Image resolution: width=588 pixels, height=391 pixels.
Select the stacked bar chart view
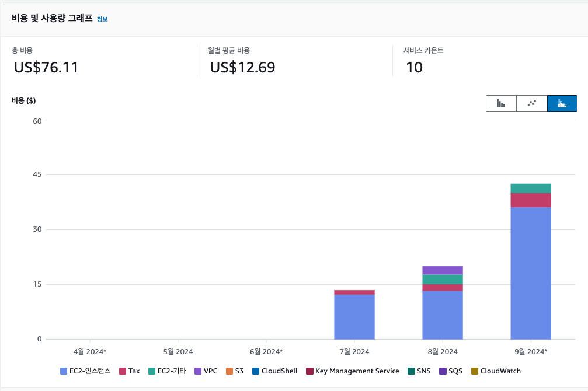(562, 103)
